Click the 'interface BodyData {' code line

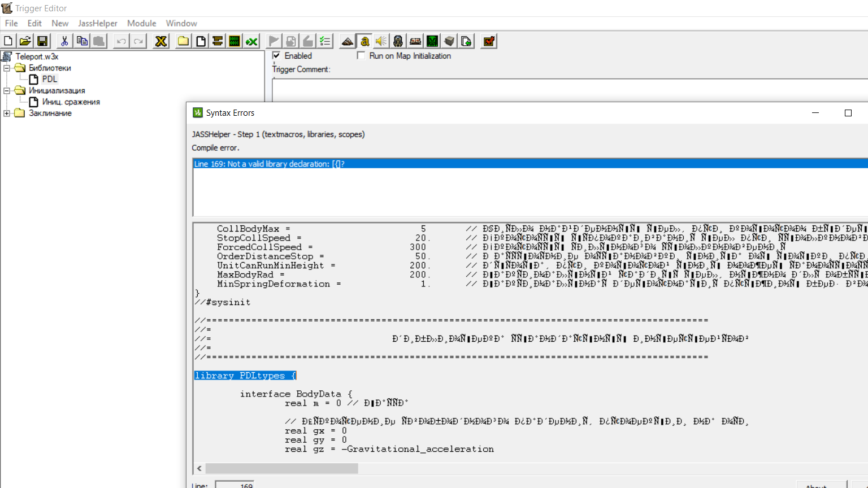(x=296, y=394)
